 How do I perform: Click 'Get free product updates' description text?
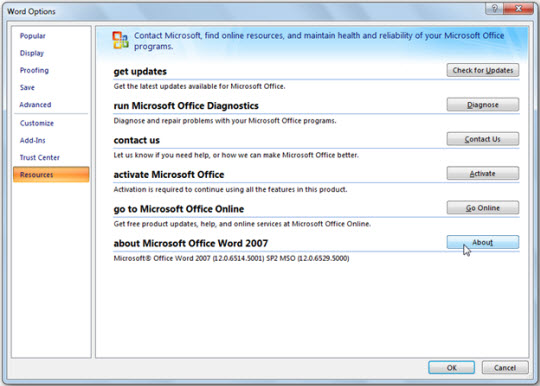[242, 224]
